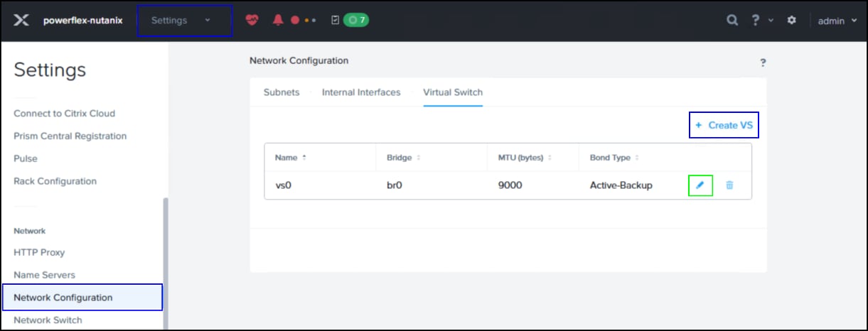Open the gear settings icon

click(x=792, y=21)
